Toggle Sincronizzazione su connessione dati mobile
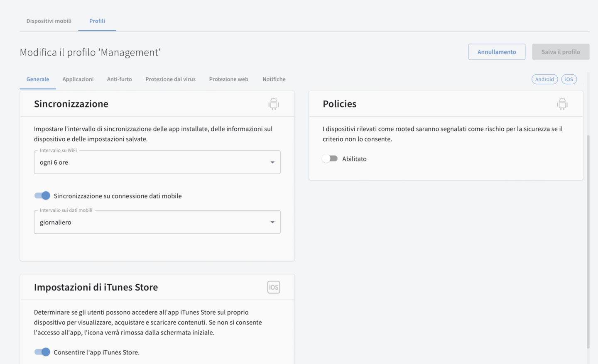This screenshot has width=598, height=364. 42,196
